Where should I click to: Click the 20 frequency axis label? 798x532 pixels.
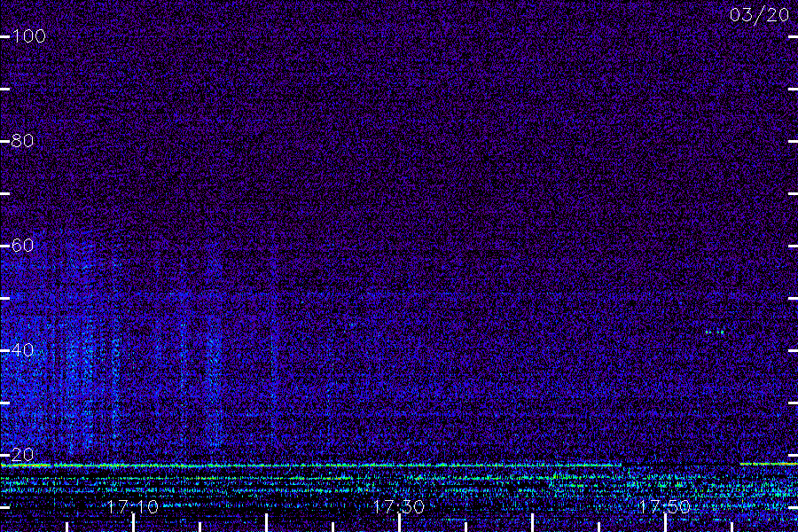coord(22,455)
